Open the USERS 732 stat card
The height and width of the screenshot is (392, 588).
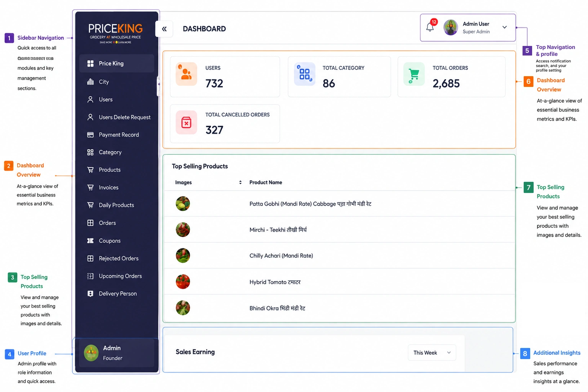point(225,77)
